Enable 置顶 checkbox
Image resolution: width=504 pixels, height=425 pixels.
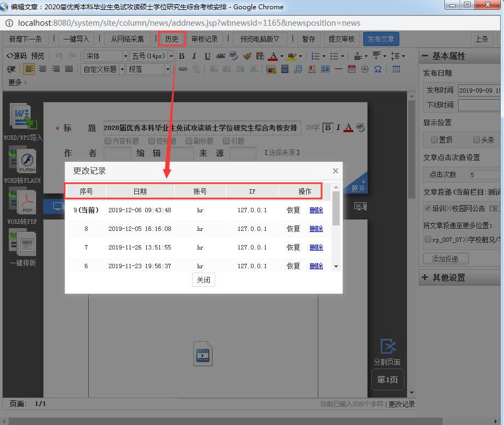434,140
